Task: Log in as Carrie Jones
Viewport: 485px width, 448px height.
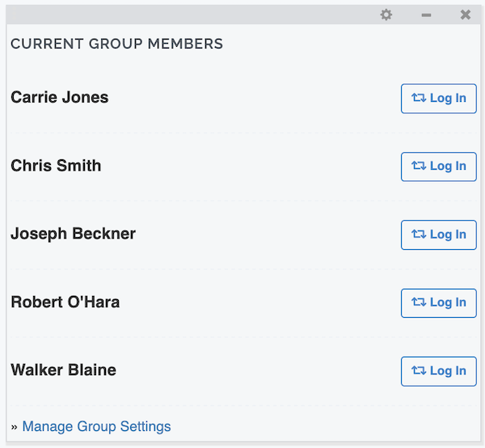Action: click(x=439, y=99)
